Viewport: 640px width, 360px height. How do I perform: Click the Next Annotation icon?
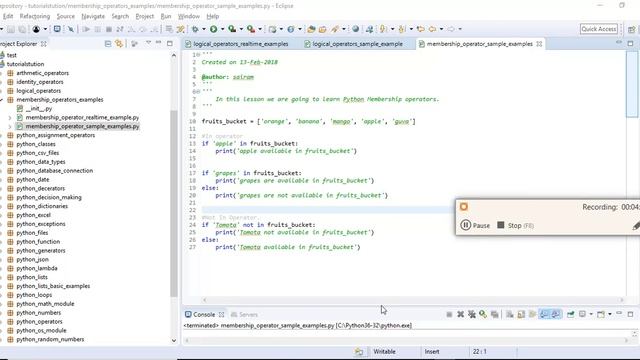[383, 29]
